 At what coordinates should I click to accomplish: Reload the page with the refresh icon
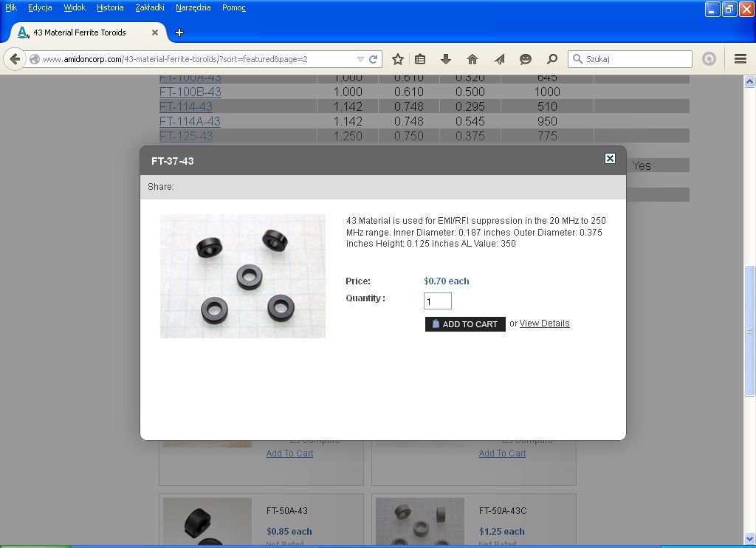(374, 59)
